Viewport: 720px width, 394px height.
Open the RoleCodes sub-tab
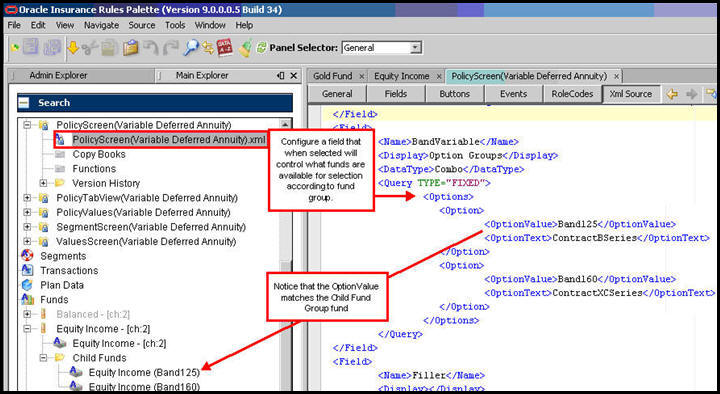click(x=572, y=94)
